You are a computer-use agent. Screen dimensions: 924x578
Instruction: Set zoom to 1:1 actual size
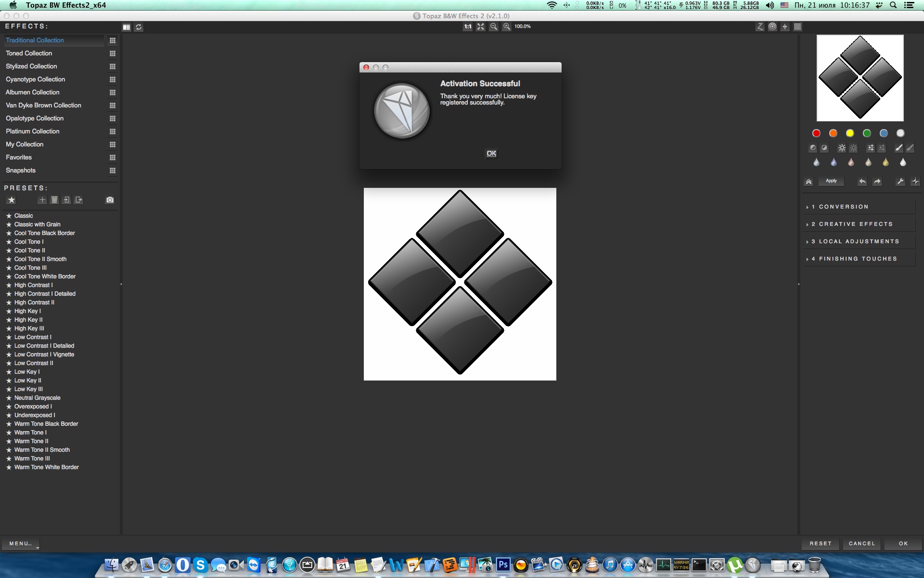[x=468, y=26]
